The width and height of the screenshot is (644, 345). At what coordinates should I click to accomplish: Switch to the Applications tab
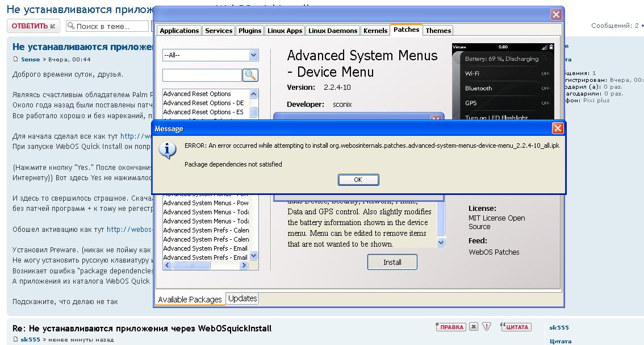(x=179, y=31)
